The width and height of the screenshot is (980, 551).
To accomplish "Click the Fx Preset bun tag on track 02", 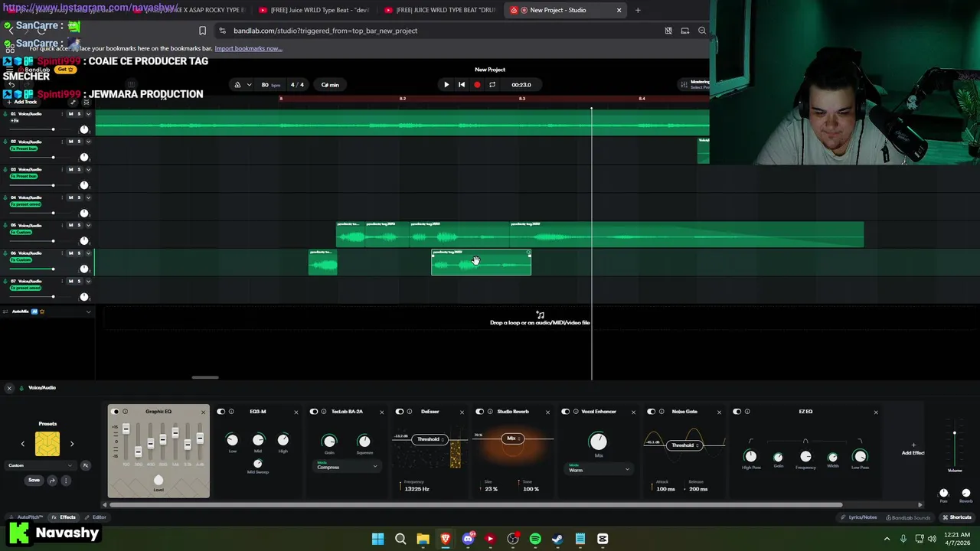I will (24, 148).
